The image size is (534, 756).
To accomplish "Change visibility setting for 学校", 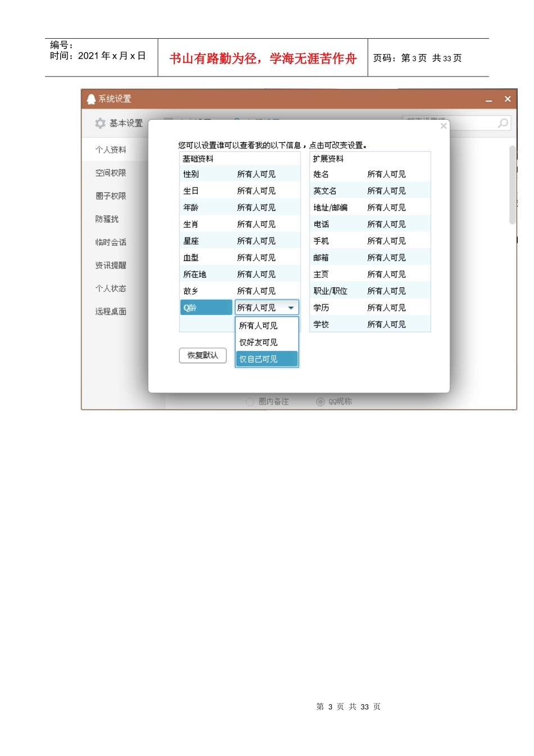I will pyautogui.click(x=386, y=325).
